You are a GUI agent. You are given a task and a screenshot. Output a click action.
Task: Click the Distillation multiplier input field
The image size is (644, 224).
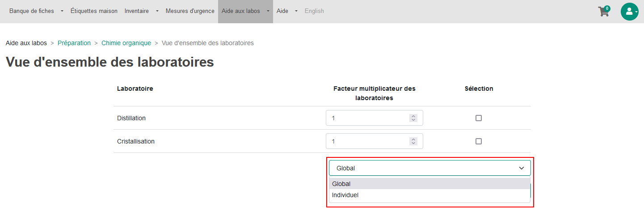click(375, 118)
